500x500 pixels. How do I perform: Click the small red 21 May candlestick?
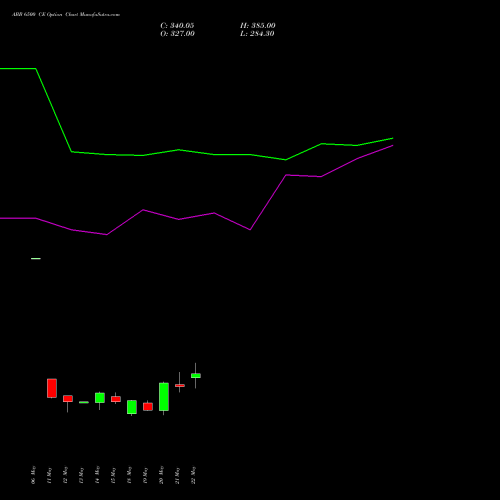(180, 385)
